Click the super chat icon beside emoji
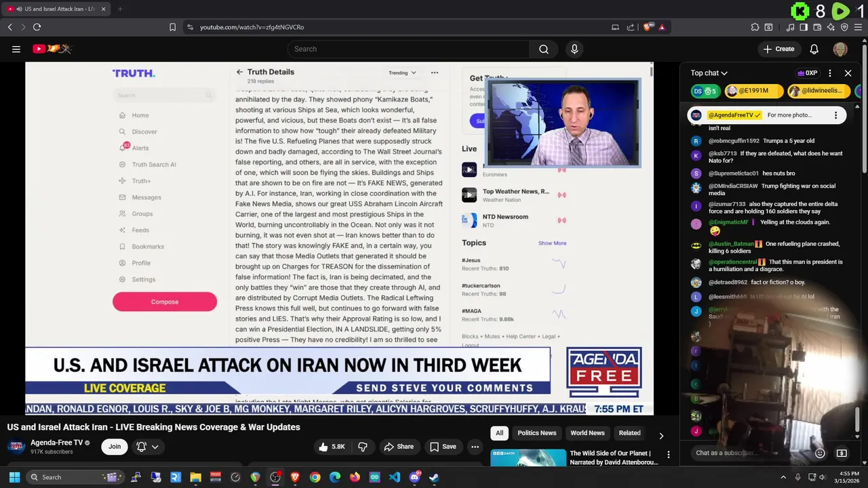868x488 pixels. (842, 453)
